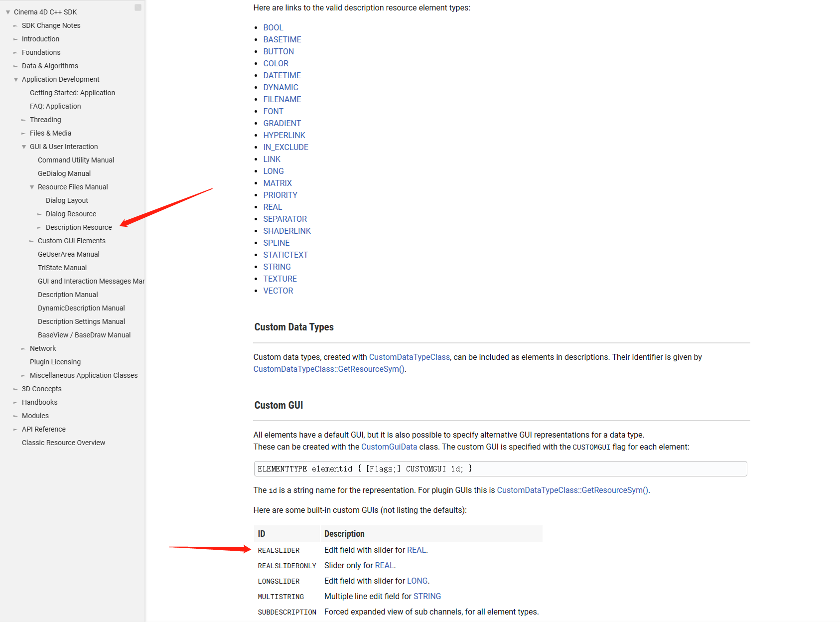Open Description Settings Manual page
This screenshot has width=840, height=622.
point(81,321)
